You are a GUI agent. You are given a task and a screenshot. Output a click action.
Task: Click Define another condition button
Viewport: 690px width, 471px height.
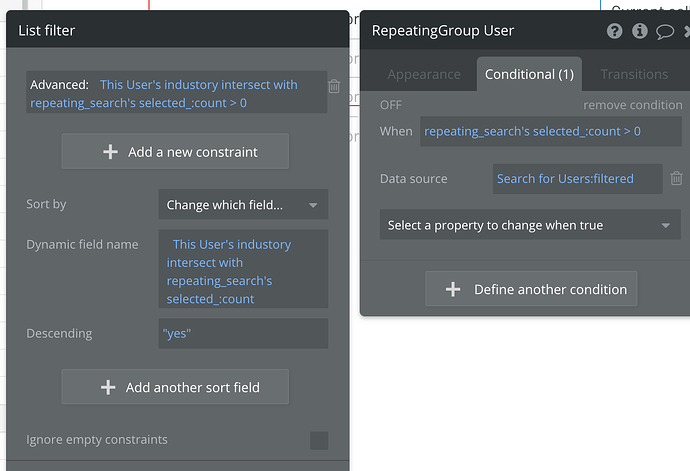(531, 289)
